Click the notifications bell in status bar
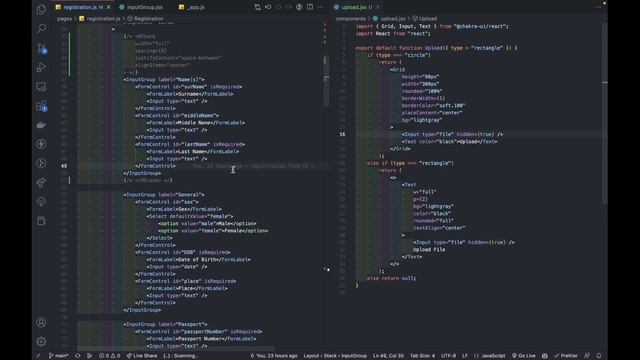This screenshot has height=360, width=640. click(599, 356)
